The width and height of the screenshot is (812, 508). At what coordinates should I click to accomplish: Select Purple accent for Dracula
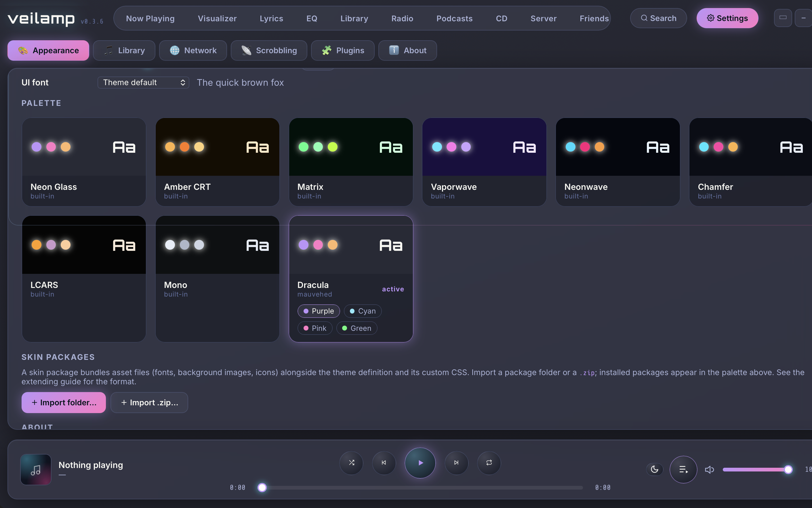coord(318,311)
